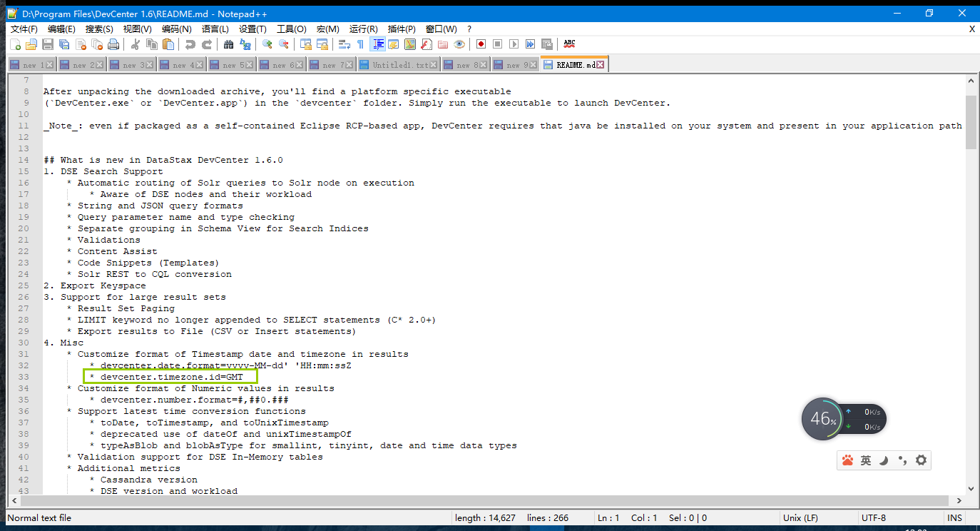The height and width of the screenshot is (531, 980).
Task: Close the current document via toolbar icon
Action: [x=81, y=44]
